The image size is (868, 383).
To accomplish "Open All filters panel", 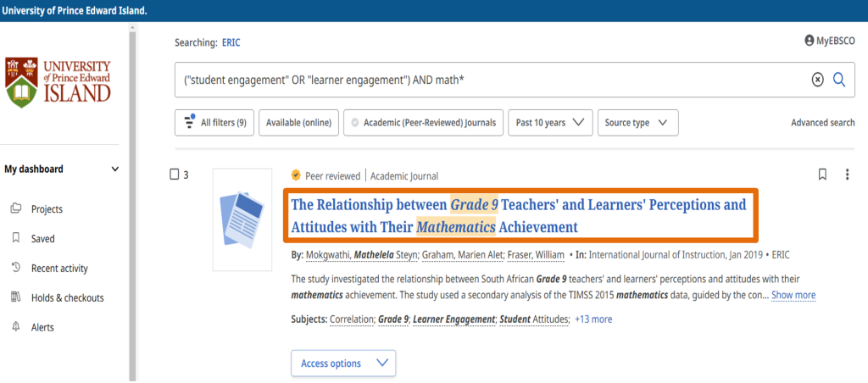I will 214,122.
